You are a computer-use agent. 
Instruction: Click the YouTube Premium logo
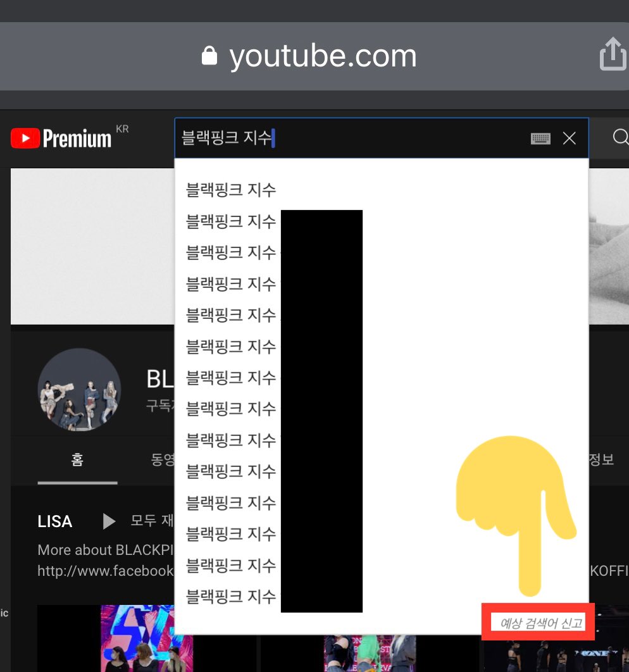coord(61,139)
